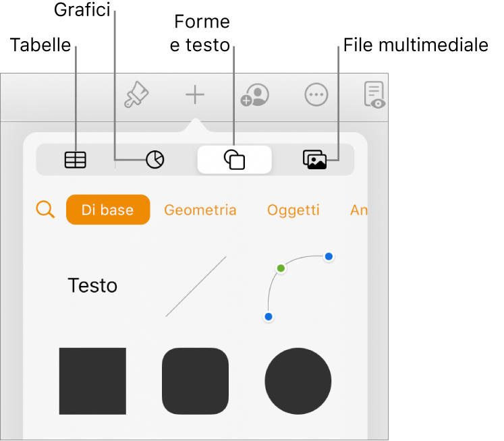
Task: Insert the circle shape
Action: (298, 381)
